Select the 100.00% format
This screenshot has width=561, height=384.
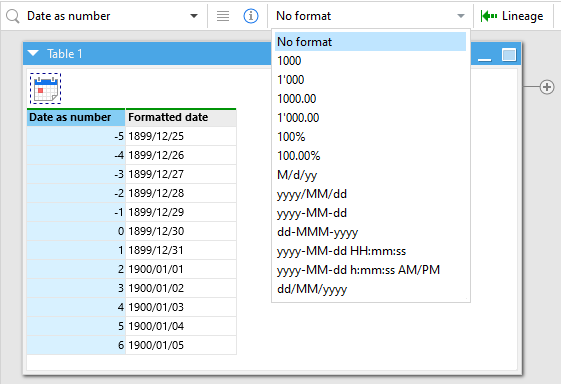pyautogui.click(x=370, y=156)
